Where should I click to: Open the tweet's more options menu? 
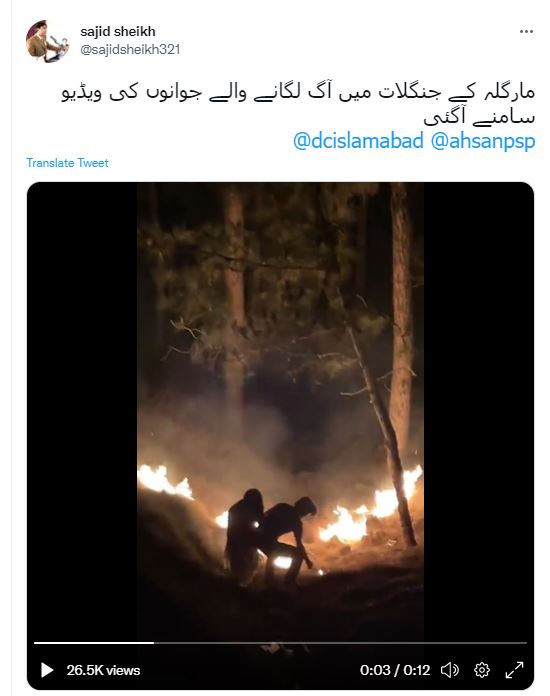(526, 32)
